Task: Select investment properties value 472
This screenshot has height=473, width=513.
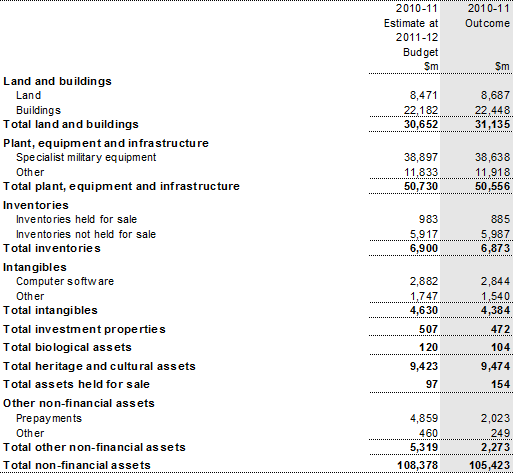Action: point(500,329)
